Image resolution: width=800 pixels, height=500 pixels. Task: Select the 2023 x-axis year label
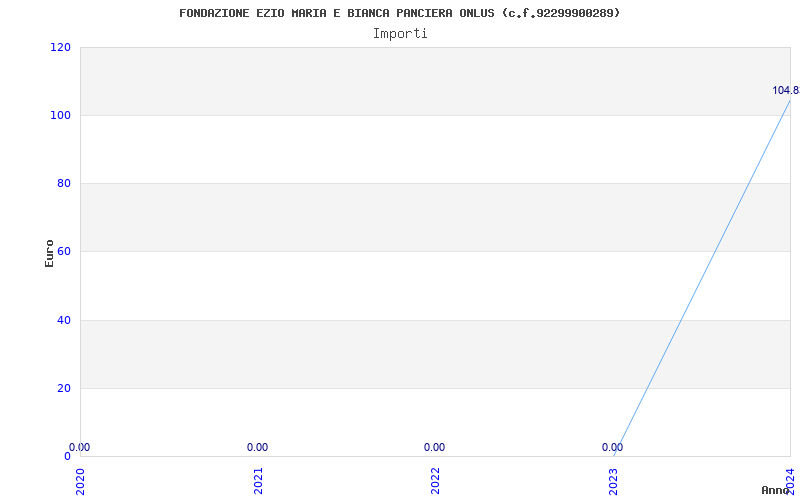613,481
